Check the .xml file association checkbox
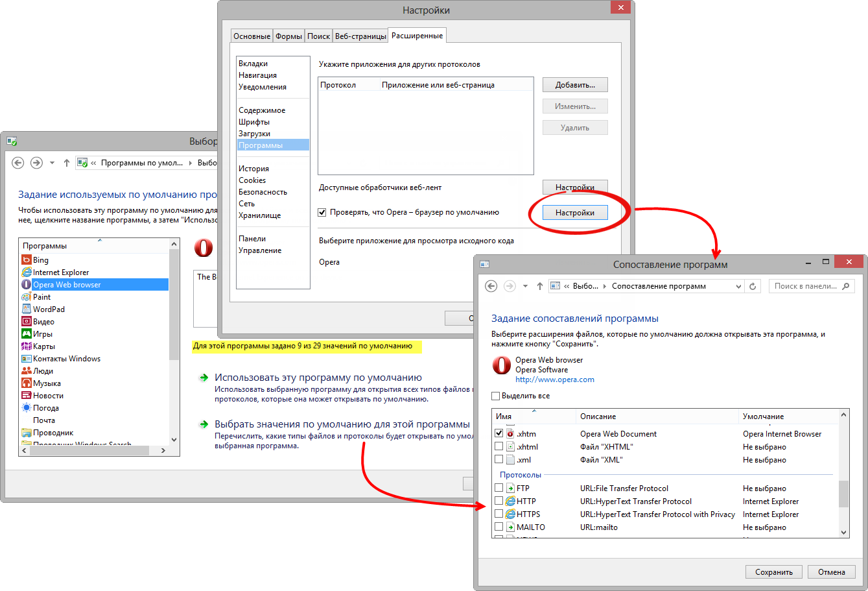The width and height of the screenshot is (868, 591). 499,460
